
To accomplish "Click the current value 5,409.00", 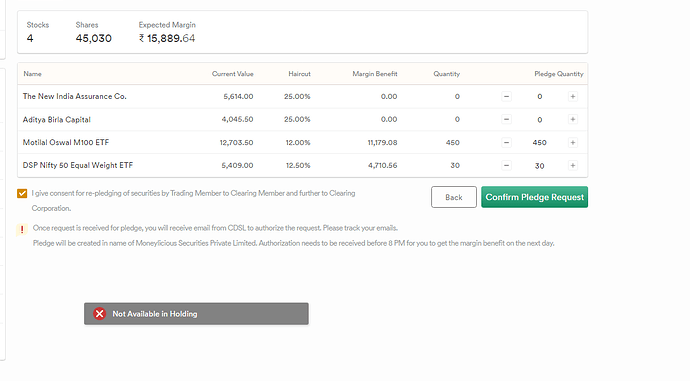I will (x=237, y=165).
